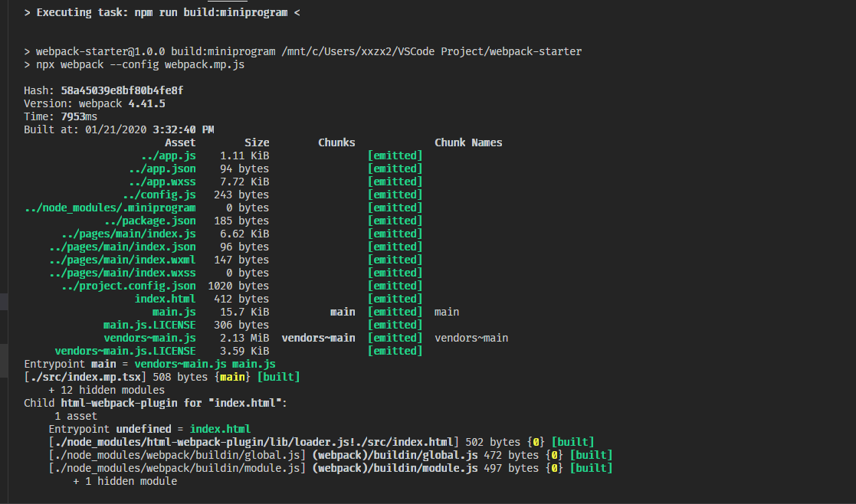The width and height of the screenshot is (856, 504).
Task: Click the build time 3:32:40 PM
Action: click(x=183, y=129)
